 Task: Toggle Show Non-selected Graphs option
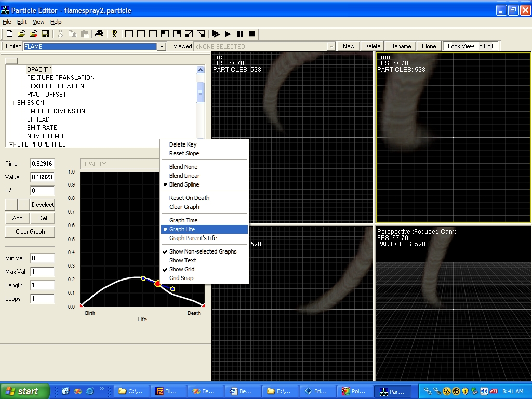tap(203, 251)
